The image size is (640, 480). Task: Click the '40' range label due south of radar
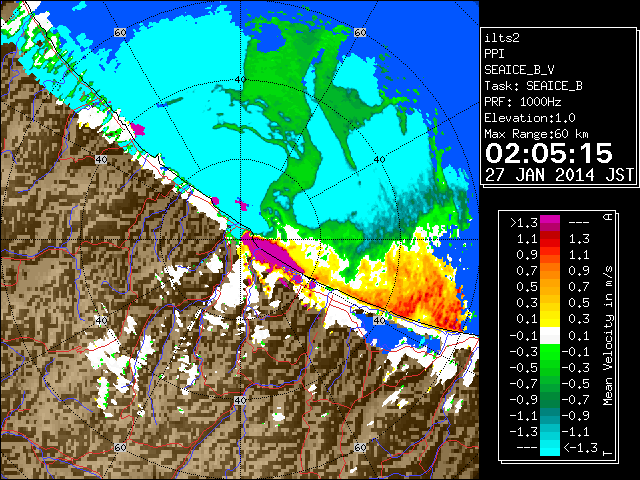240,400
